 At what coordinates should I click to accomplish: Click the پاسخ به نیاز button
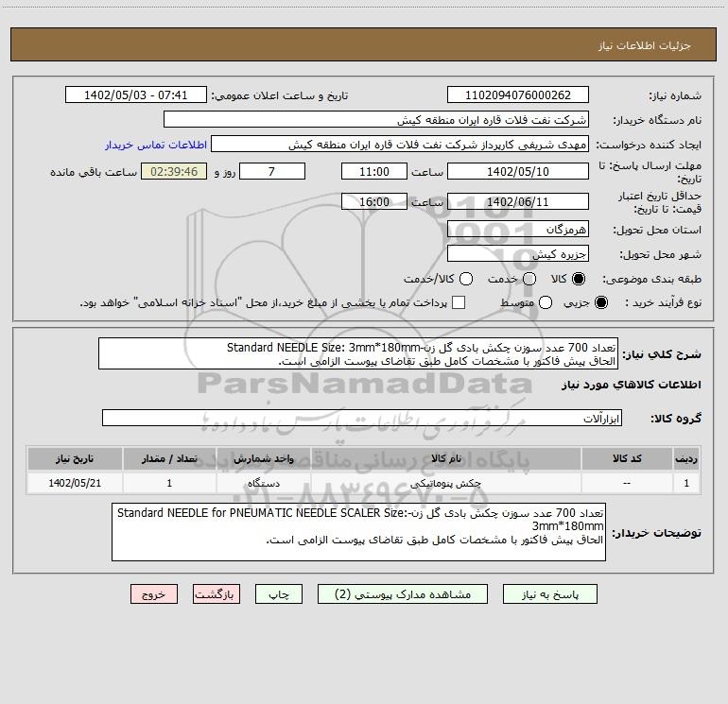tap(549, 594)
